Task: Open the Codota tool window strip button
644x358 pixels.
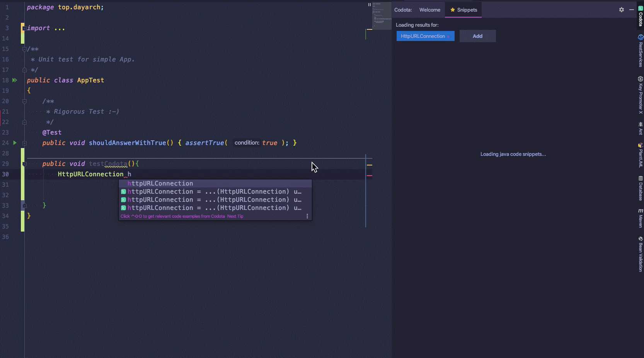Action: click(640, 16)
